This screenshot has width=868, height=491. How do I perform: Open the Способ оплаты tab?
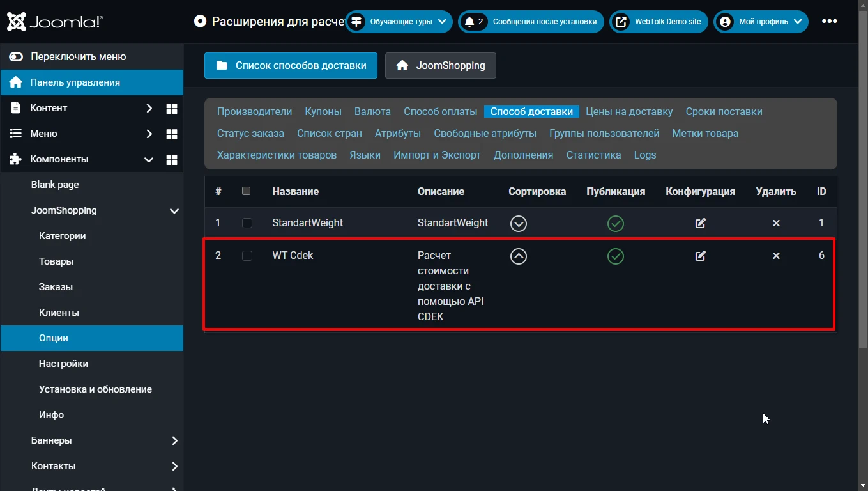pos(441,111)
